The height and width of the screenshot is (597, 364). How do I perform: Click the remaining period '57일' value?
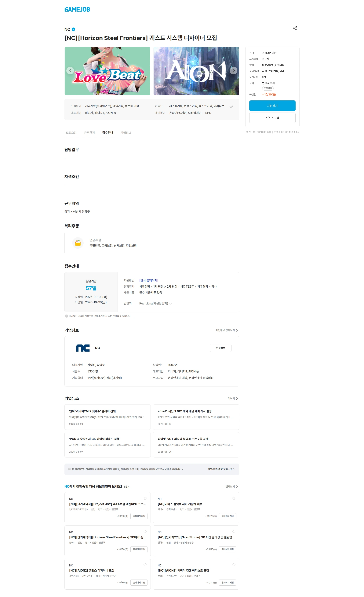[91, 288]
